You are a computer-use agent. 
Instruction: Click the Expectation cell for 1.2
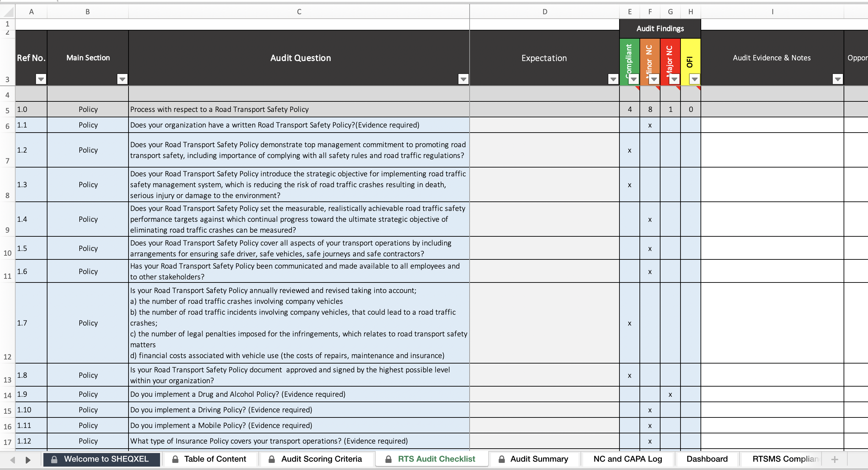point(545,150)
